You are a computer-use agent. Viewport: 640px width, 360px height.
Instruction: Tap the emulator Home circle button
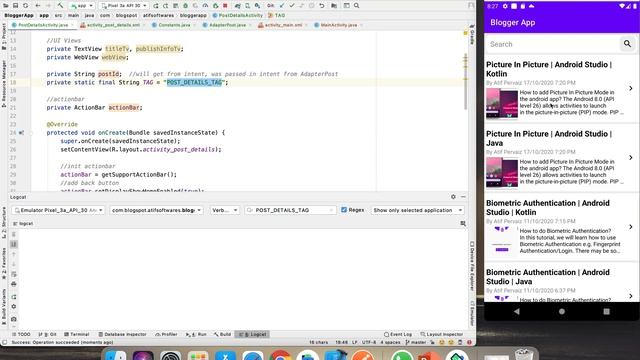(x=562, y=311)
